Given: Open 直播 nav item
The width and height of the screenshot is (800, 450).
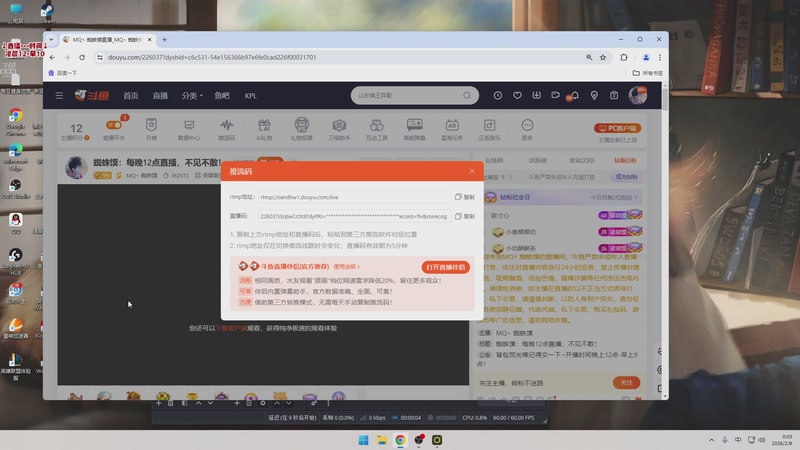Looking at the screenshot, I should point(160,95).
